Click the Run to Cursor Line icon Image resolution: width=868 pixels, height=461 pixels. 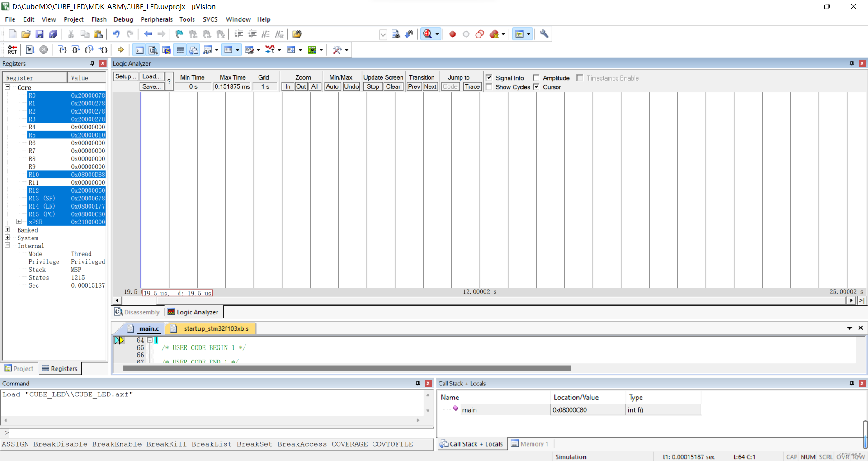(104, 50)
